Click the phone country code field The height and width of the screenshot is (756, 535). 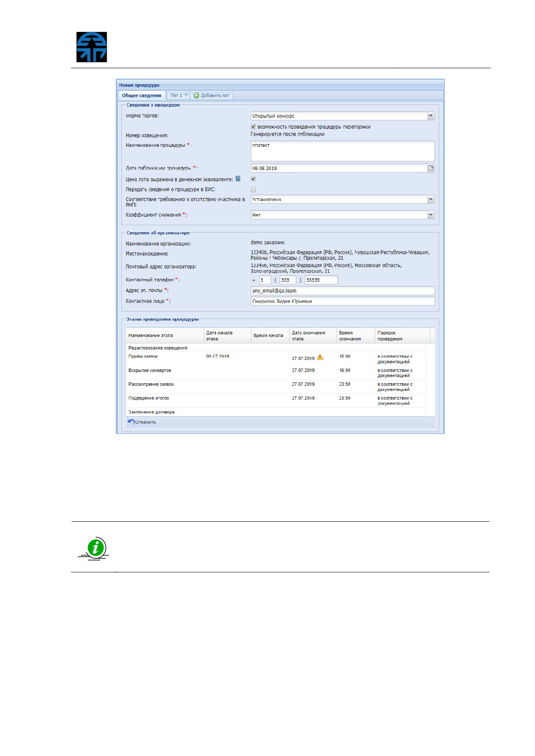click(x=265, y=280)
